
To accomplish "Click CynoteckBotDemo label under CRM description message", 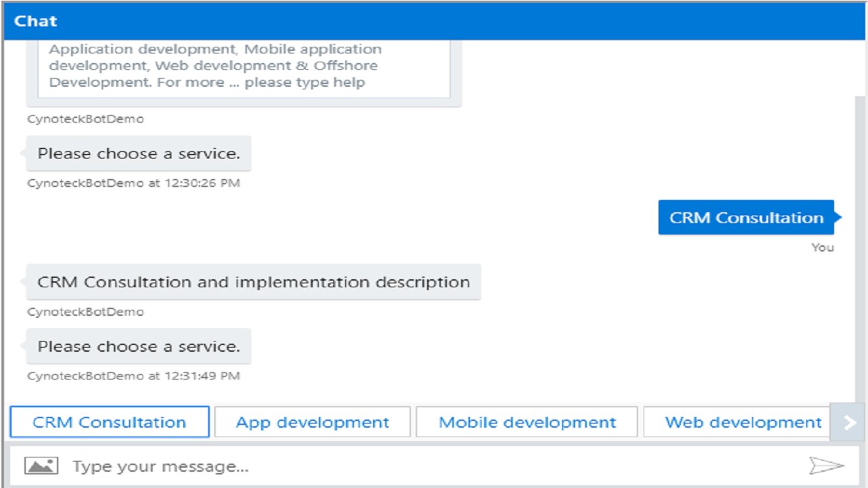I will tap(85, 312).
